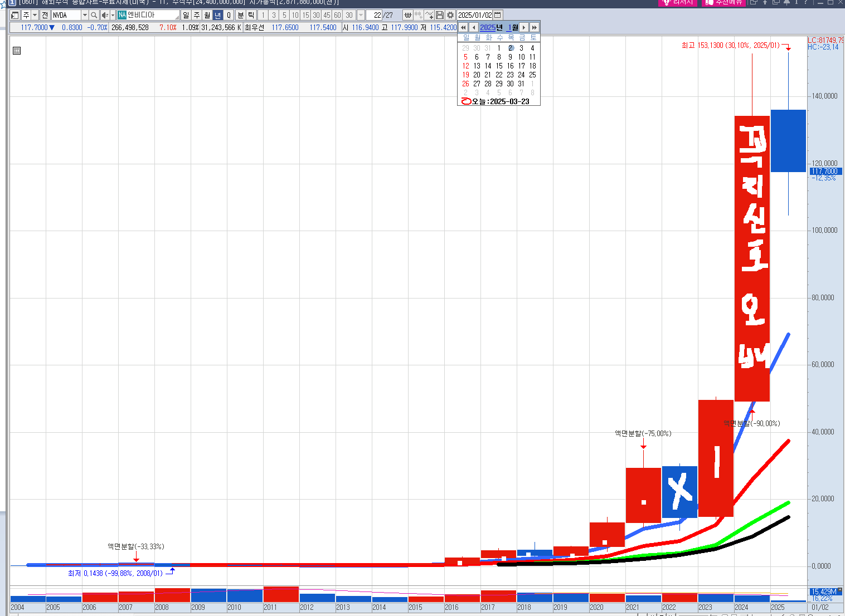Open the dropdown beside the 주 type button
Image resolution: width=845 pixels, height=616 pixels.
[35, 15]
